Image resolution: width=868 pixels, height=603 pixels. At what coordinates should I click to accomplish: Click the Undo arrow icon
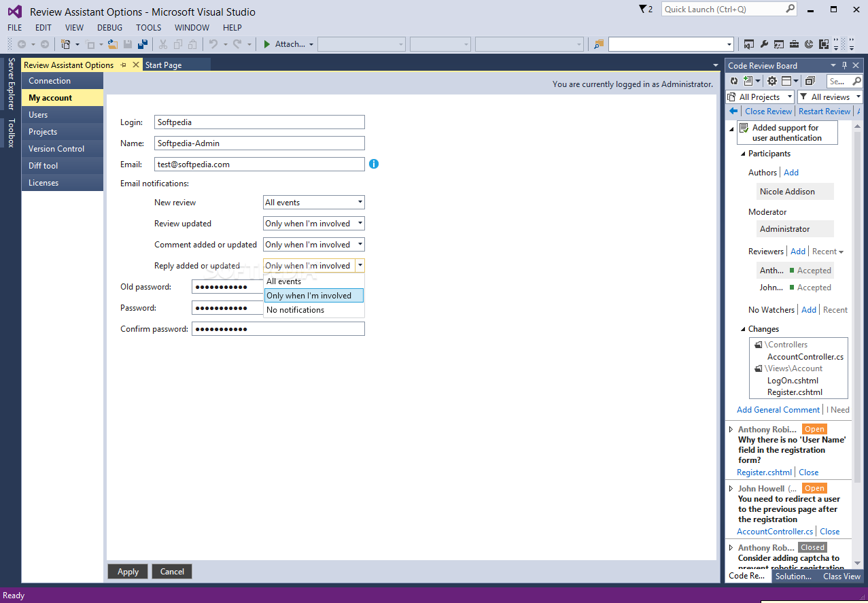tap(213, 44)
